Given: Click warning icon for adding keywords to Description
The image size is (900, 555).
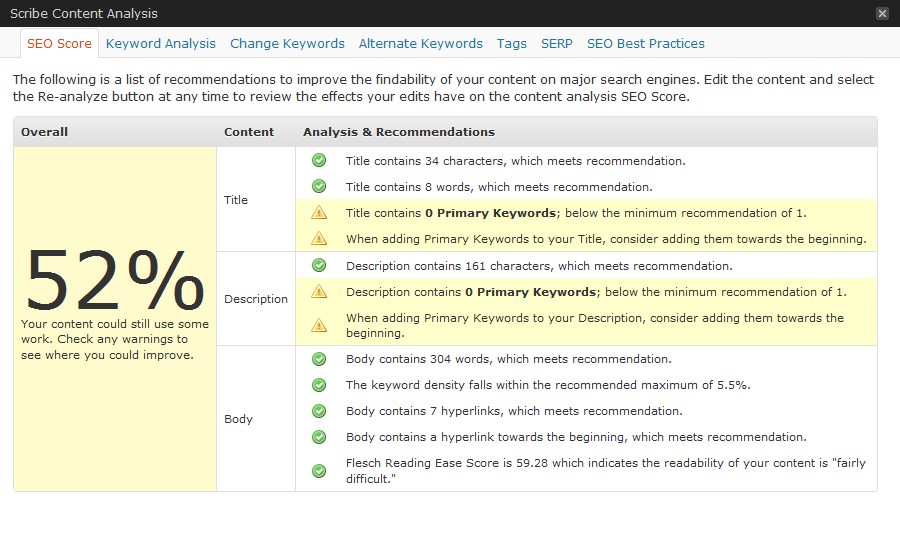Looking at the screenshot, I should 319,325.
